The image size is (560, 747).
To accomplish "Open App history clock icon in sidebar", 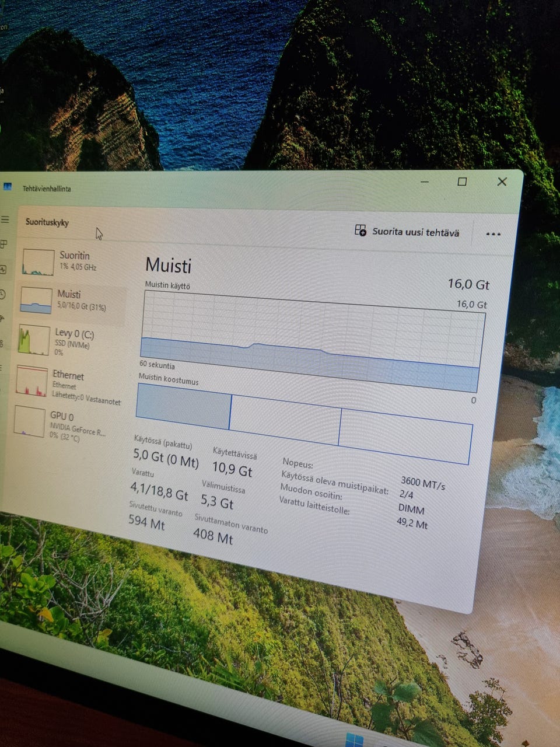I will point(2,294).
